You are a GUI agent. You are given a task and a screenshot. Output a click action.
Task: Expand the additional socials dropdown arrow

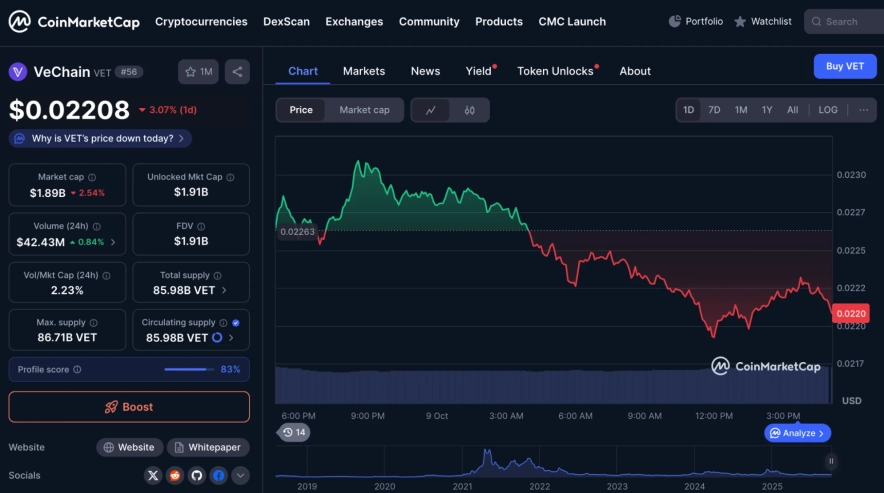click(240, 475)
